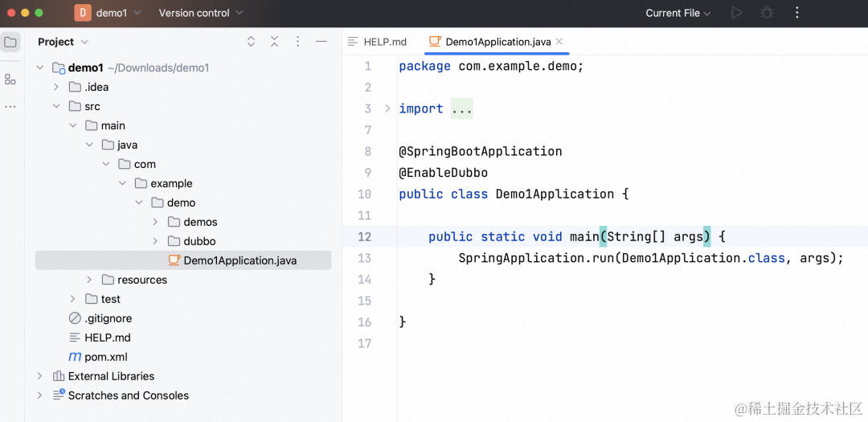This screenshot has height=422, width=868.
Task: Expand the demos package
Action: (x=156, y=222)
